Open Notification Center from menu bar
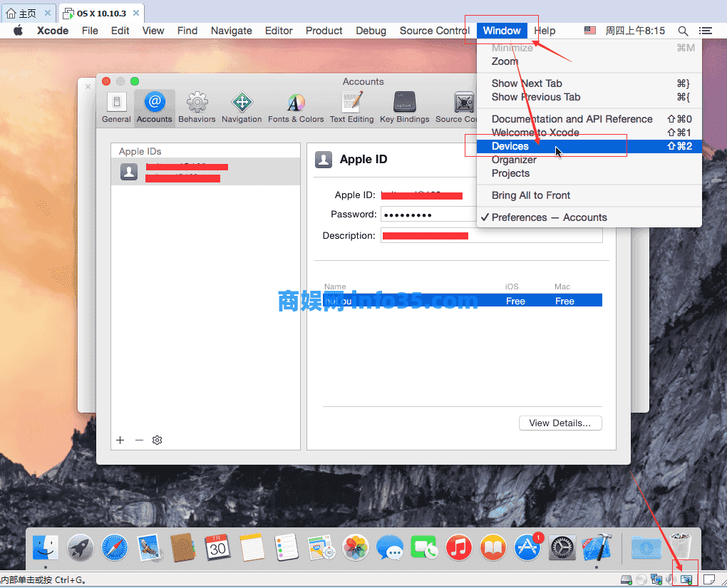 pos(706,31)
